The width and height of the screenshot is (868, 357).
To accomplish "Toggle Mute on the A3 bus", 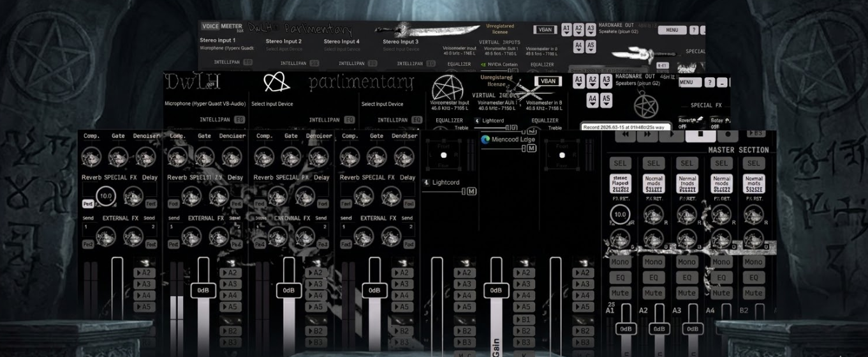I will [687, 293].
